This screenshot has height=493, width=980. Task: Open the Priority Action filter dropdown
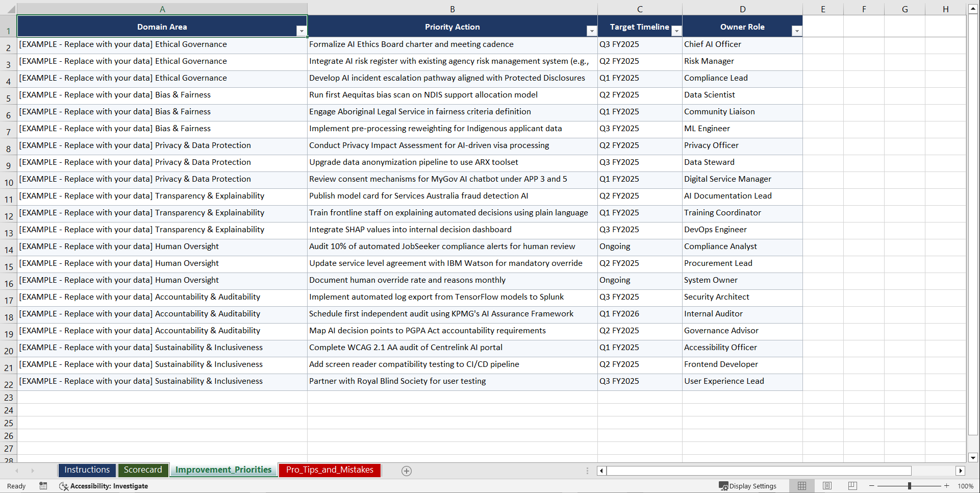click(592, 31)
